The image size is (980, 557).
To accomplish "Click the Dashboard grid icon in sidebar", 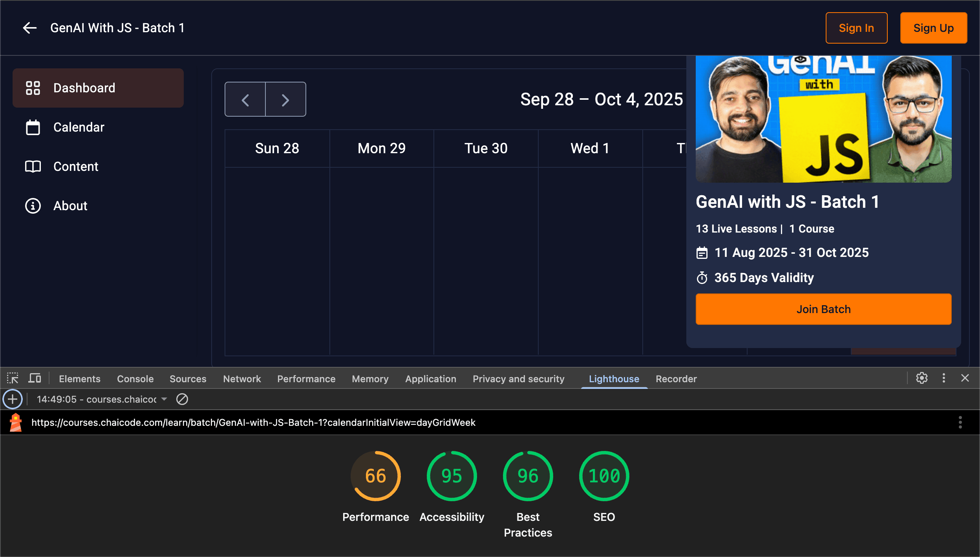I will pyautogui.click(x=33, y=88).
